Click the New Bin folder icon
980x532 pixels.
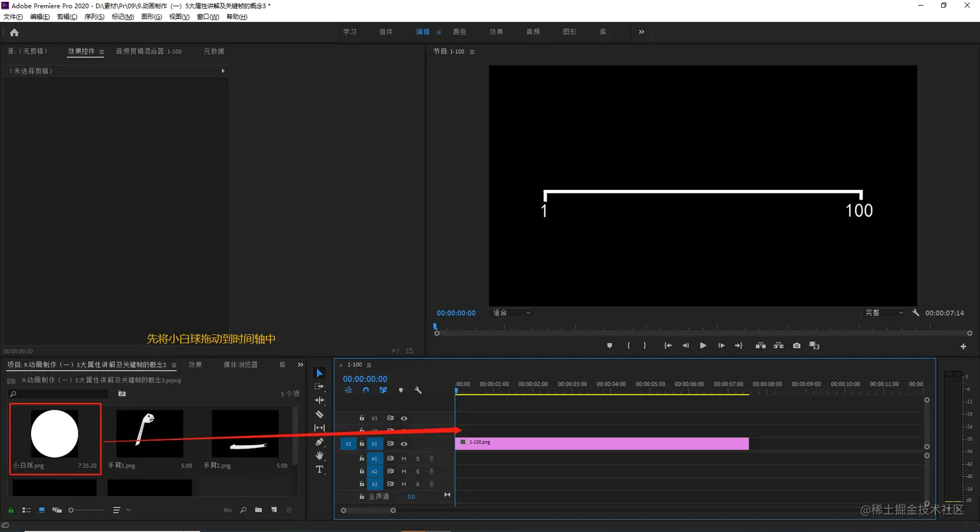[x=259, y=510]
